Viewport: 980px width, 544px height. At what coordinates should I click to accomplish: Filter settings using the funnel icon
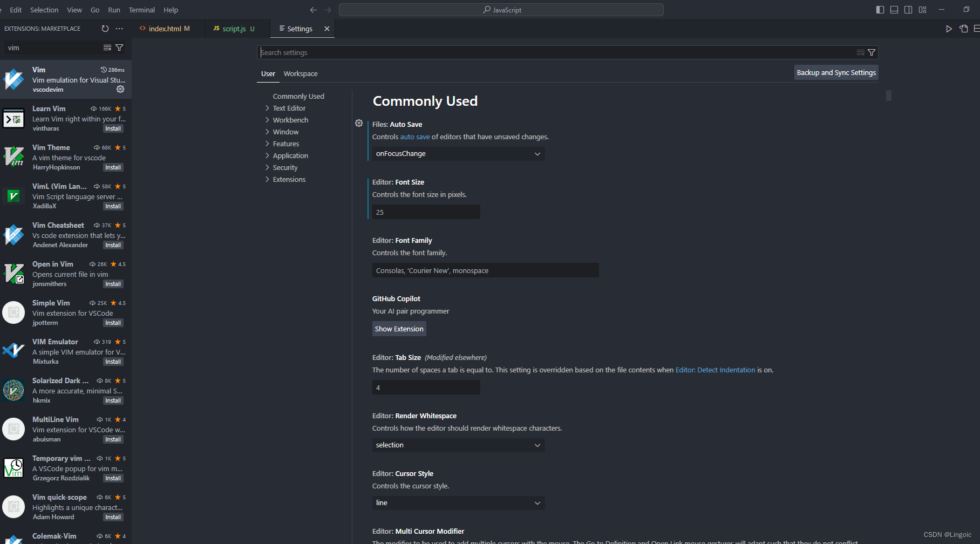click(872, 52)
